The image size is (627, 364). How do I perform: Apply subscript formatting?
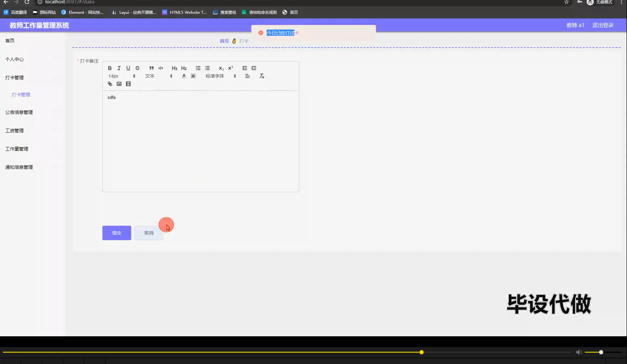point(221,68)
